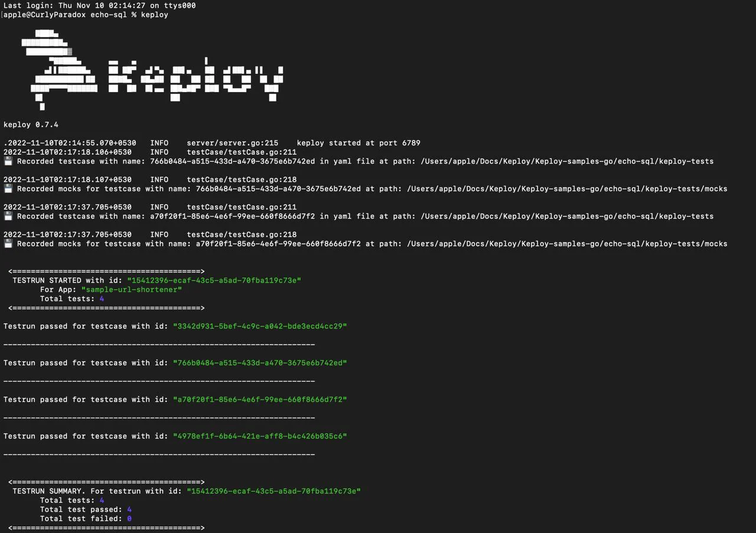Click passed testcase id '4978ef1f-6b64-421e-aff8-b4c426b035c6'
Viewport: 756px width, 533px height.
(x=260, y=436)
